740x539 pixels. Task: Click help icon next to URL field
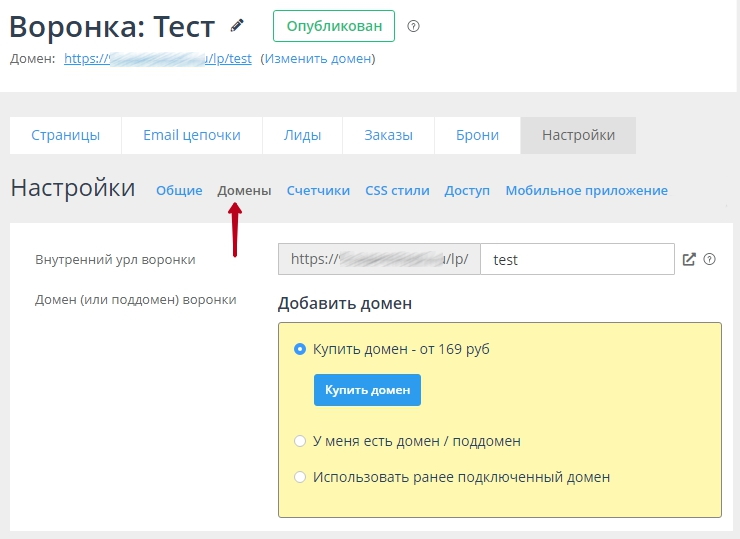710,259
